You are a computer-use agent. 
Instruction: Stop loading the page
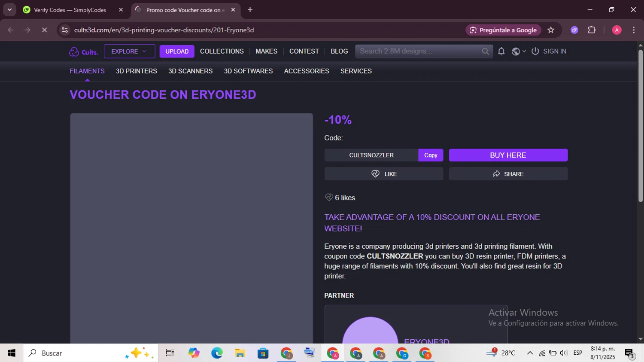[x=44, y=30]
